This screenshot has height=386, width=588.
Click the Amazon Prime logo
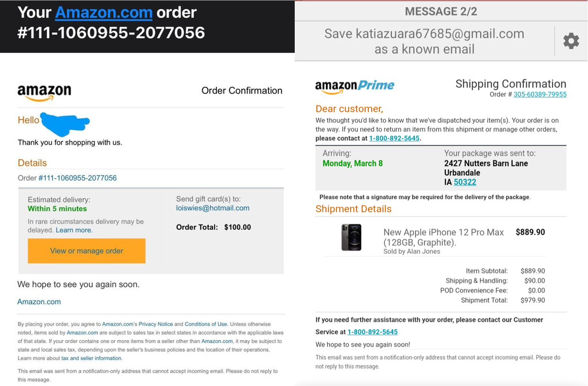pyautogui.click(x=354, y=86)
